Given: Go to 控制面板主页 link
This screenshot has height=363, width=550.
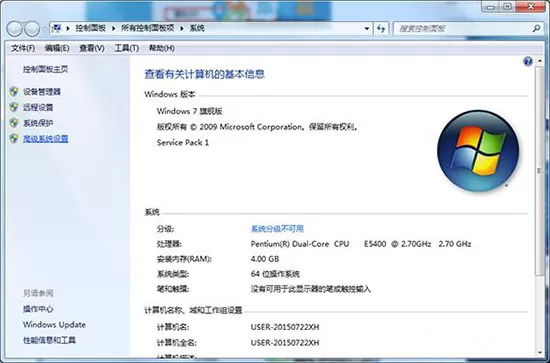Looking at the screenshot, I should 46,69.
